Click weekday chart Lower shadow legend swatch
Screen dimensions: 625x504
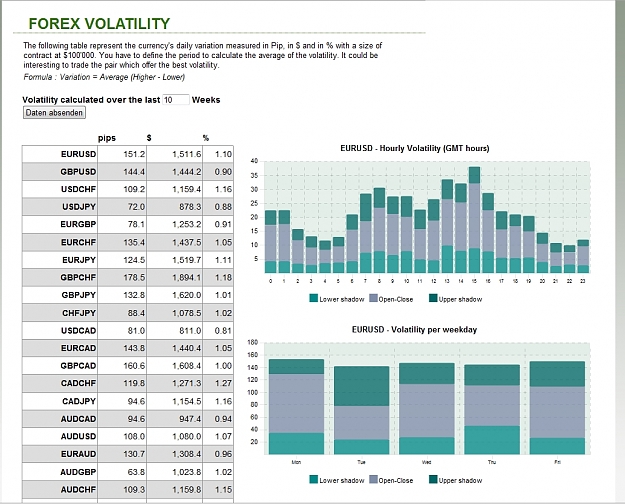pos(314,480)
